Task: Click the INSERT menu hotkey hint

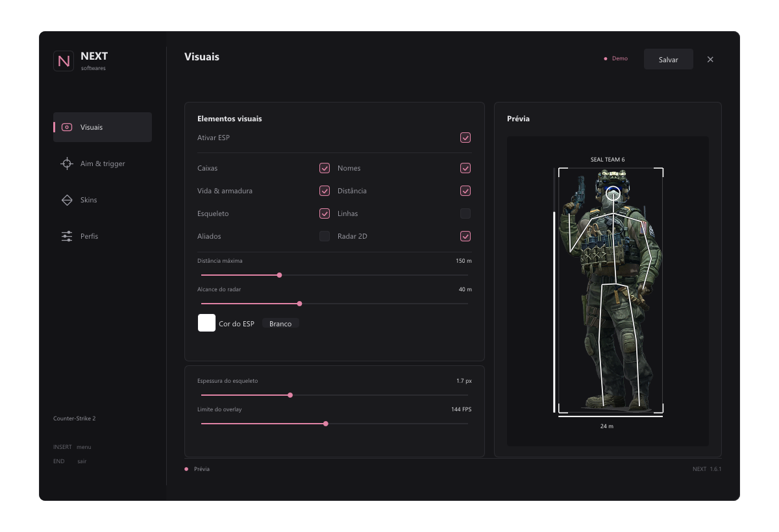Action: pyautogui.click(x=72, y=447)
